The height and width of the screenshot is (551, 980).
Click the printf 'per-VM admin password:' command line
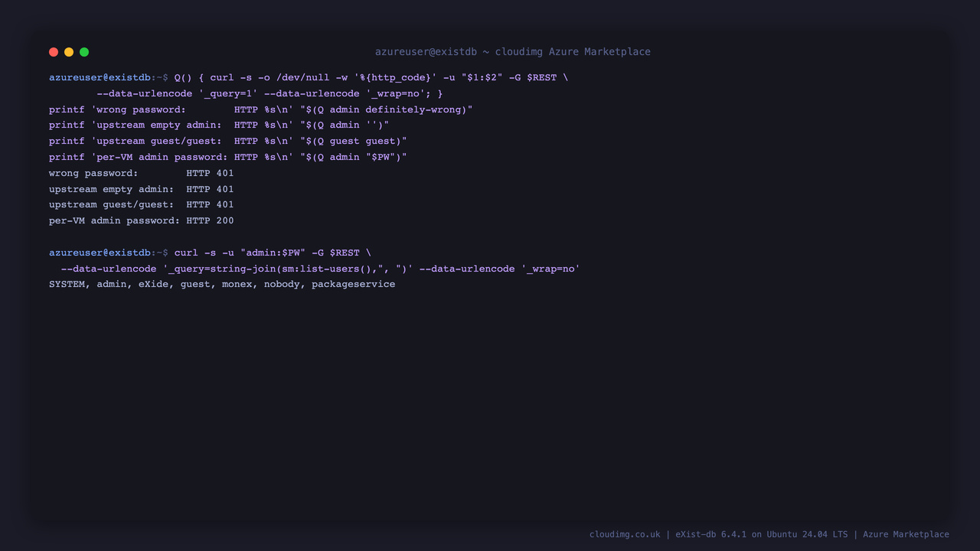[x=228, y=157]
